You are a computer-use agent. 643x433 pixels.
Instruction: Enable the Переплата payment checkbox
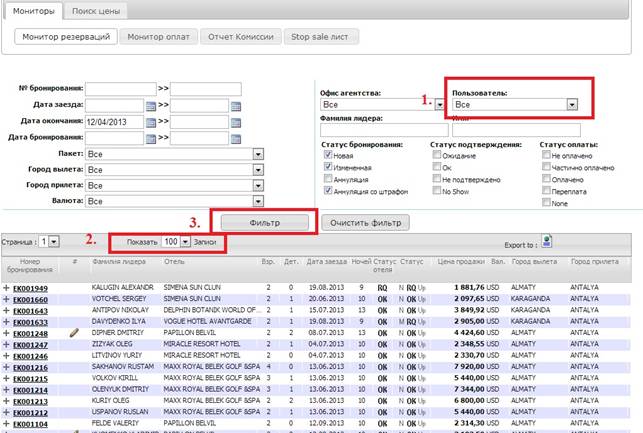(x=546, y=190)
